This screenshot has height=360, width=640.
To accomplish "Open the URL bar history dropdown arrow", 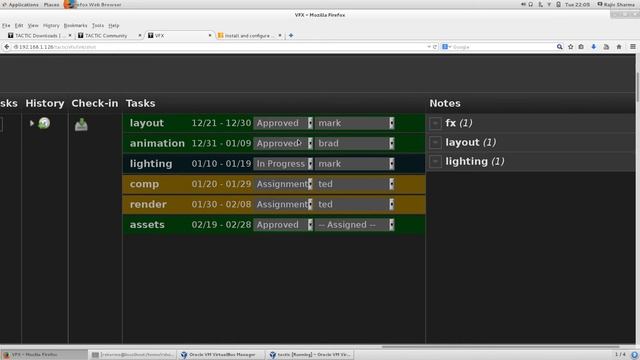I will pyautogui.click(x=429, y=47).
